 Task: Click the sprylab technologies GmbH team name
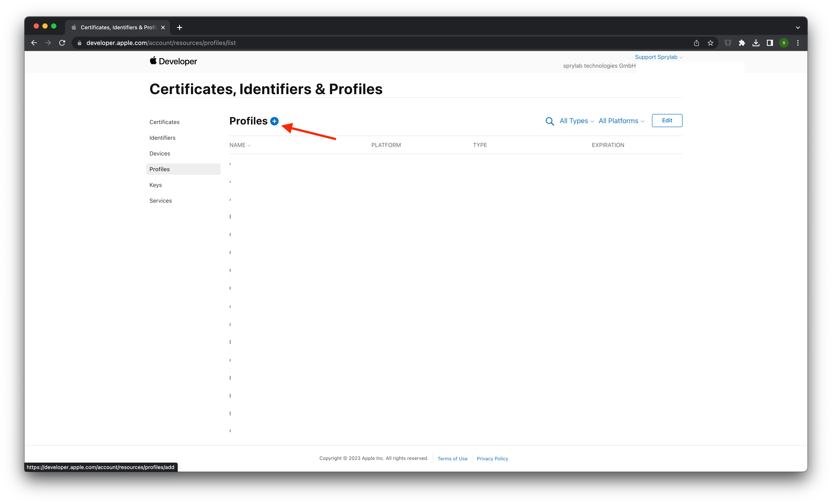point(599,66)
